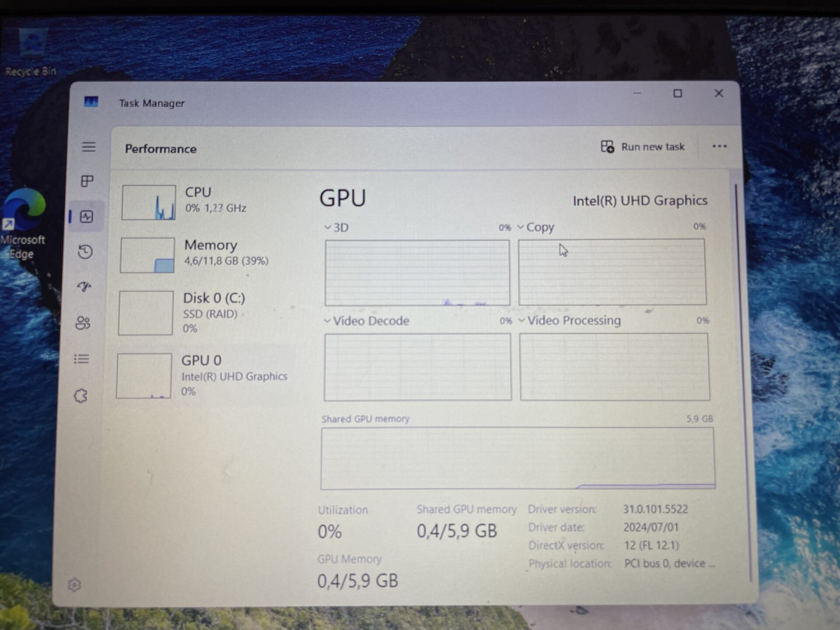Viewport: 840px width, 630px height.
Task: Open the Copy engine graph dropdown
Action: (x=535, y=227)
